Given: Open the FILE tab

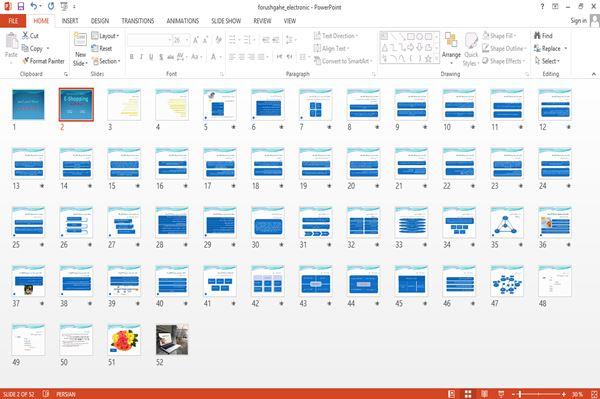Looking at the screenshot, I should pyautogui.click(x=13, y=21).
